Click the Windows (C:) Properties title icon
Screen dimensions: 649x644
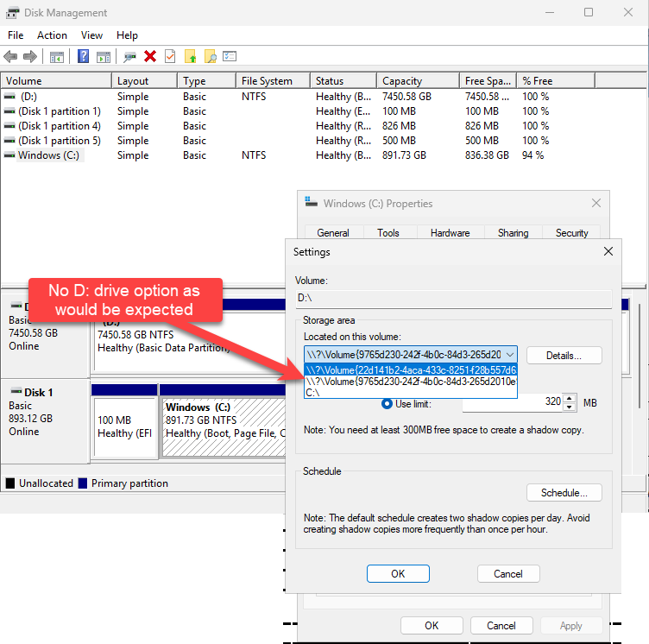tap(311, 202)
